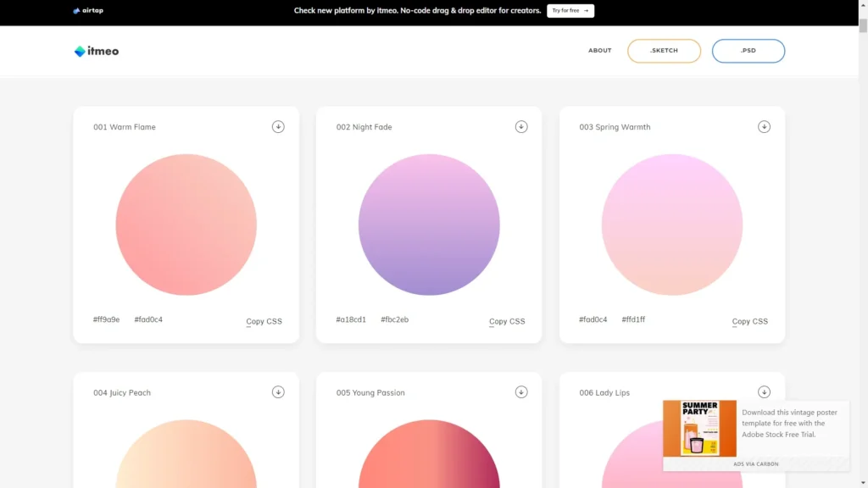This screenshot has height=488, width=868.
Task: Select the .PSD download option
Action: pyautogui.click(x=748, y=50)
